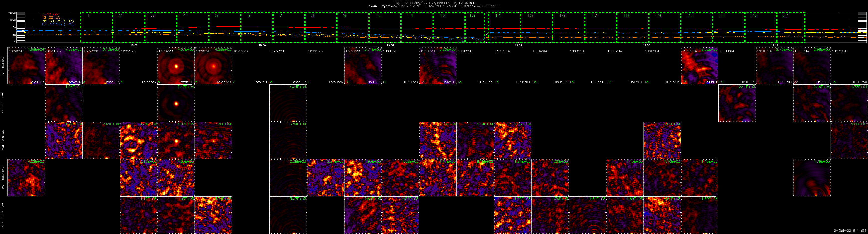Click the 50.0-100.0 keV map for interval 18

662,215
